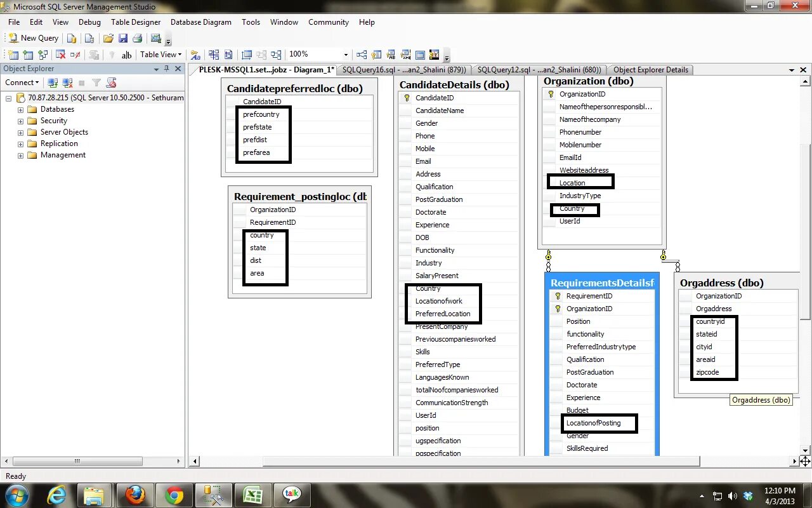Click the Delete Tables From Database red X icon
Image resolution: width=812 pixels, height=508 pixels.
[x=61, y=55]
